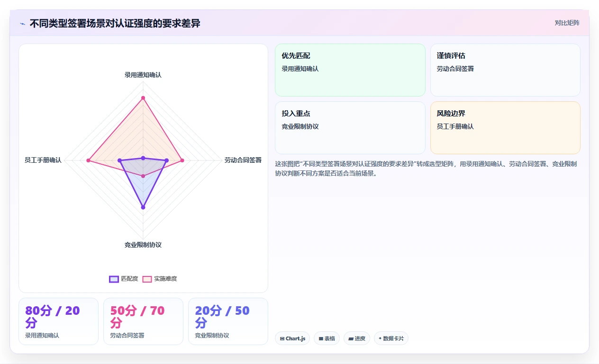Click the page title 不同类型签署场景对认证强度的要求差异
This screenshot has width=599, height=364.
tap(115, 23)
